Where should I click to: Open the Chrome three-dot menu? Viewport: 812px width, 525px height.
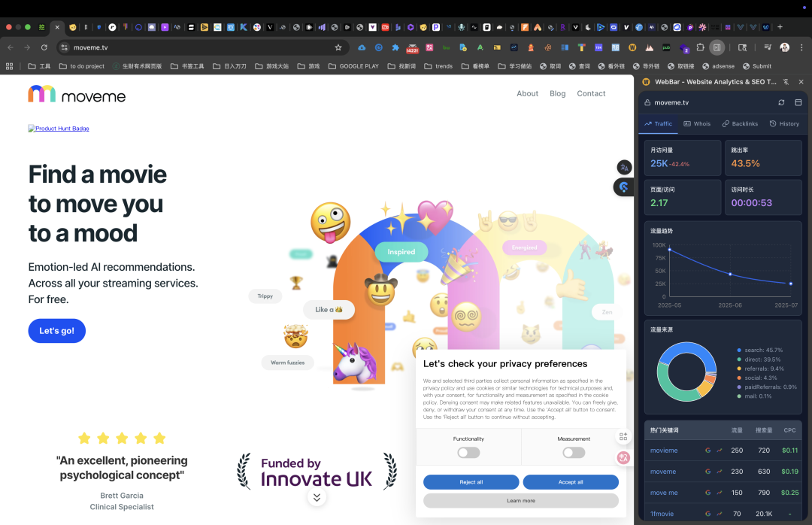801,47
